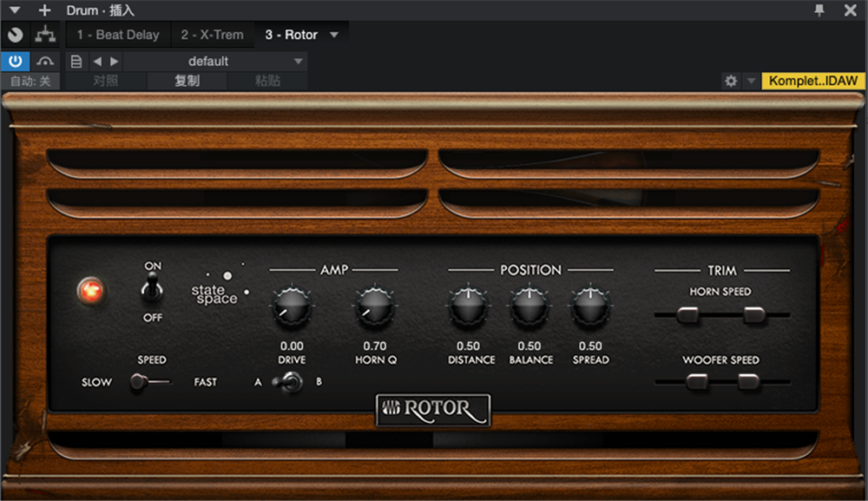Click the yellow Komplet..IDAW control label
This screenshot has height=501, width=868.
click(813, 82)
